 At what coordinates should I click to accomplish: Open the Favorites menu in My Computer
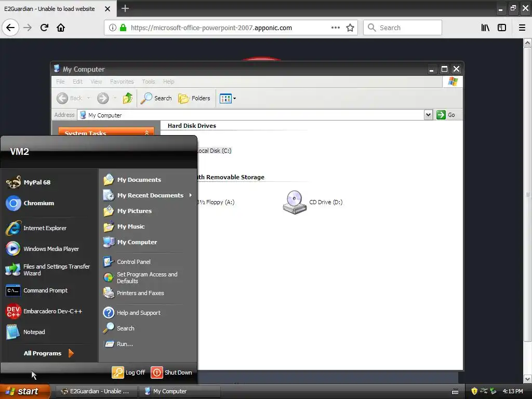coord(122,82)
